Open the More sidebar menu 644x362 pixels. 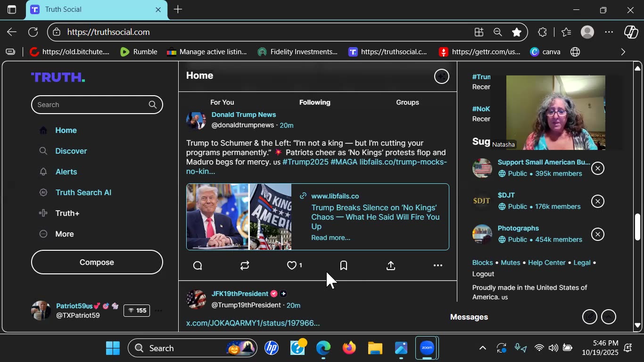click(x=65, y=234)
